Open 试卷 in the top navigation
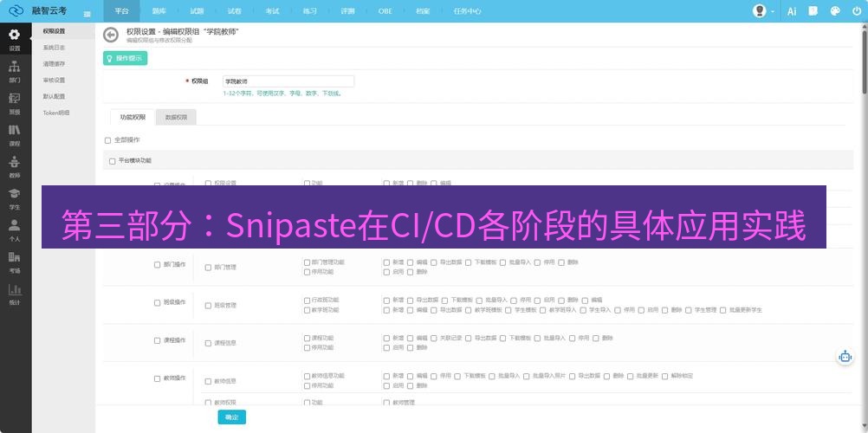 coord(235,11)
